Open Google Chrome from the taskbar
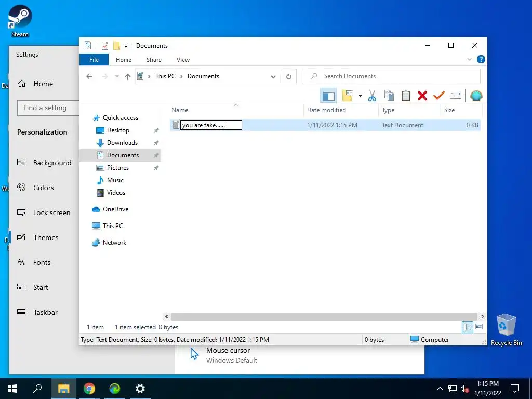 [89, 389]
